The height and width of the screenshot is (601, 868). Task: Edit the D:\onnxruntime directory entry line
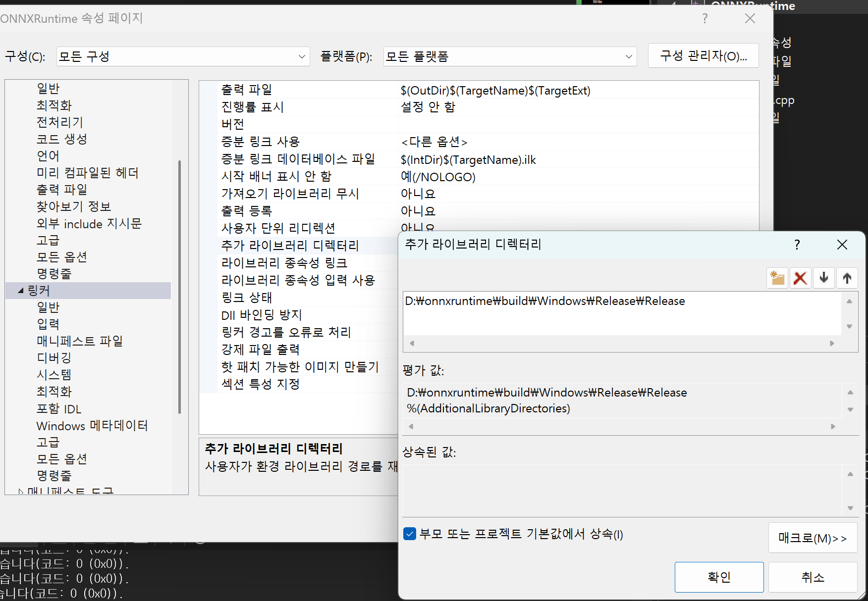pyautogui.click(x=622, y=301)
